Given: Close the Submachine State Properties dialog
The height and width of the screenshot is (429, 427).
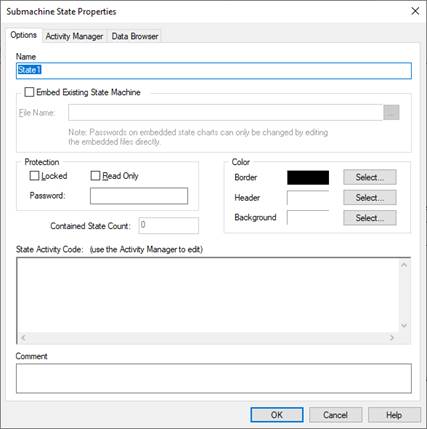Looking at the screenshot, I should click(x=415, y=11).
